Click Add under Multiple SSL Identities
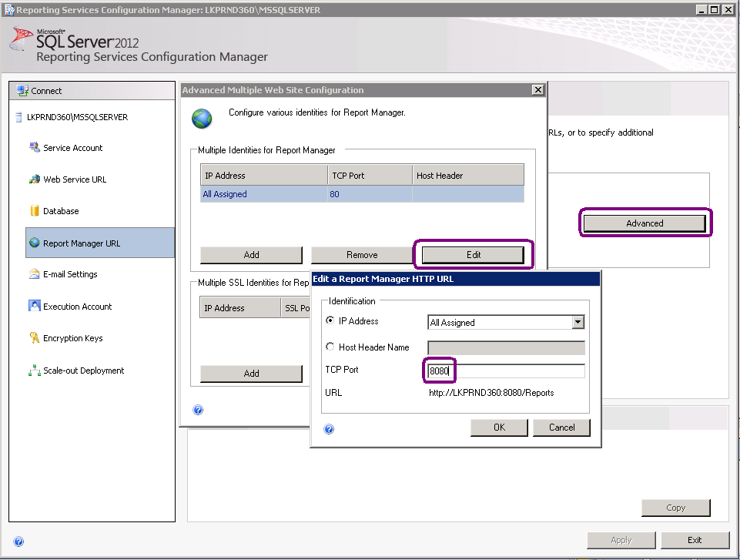740x560 pixels. point(251,374)
